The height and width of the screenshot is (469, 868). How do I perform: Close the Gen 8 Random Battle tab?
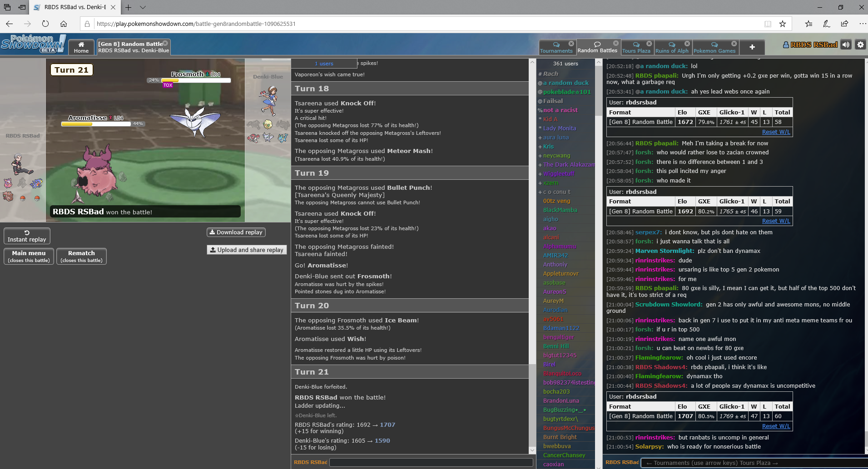(165, 44)
